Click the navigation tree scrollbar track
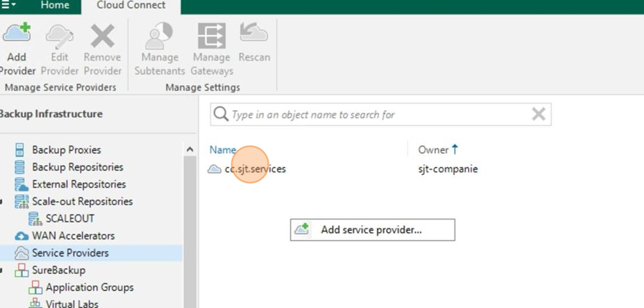This screenshot has width=644, height=308. (x=190, y=232)
